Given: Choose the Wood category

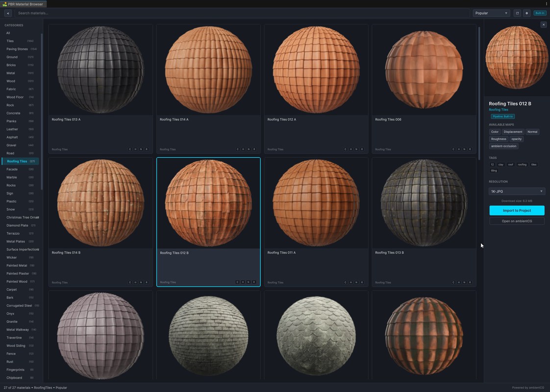Looking at the screenshot, I should coord(21,81).
